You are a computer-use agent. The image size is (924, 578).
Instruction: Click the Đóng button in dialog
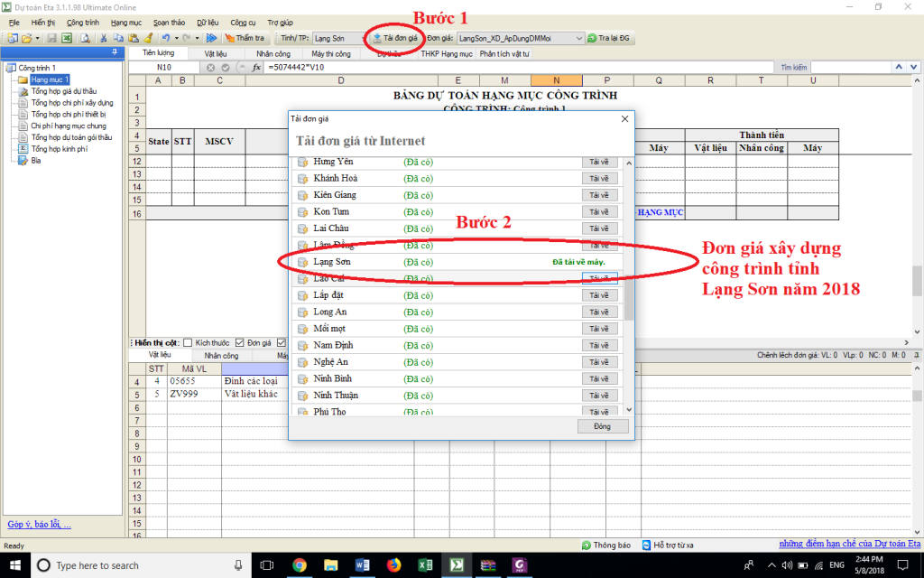click(x=602, y=426)
